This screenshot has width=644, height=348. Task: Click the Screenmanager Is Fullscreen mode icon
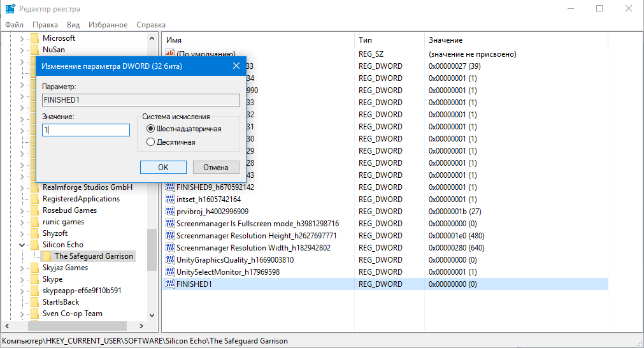pos(170,224)
